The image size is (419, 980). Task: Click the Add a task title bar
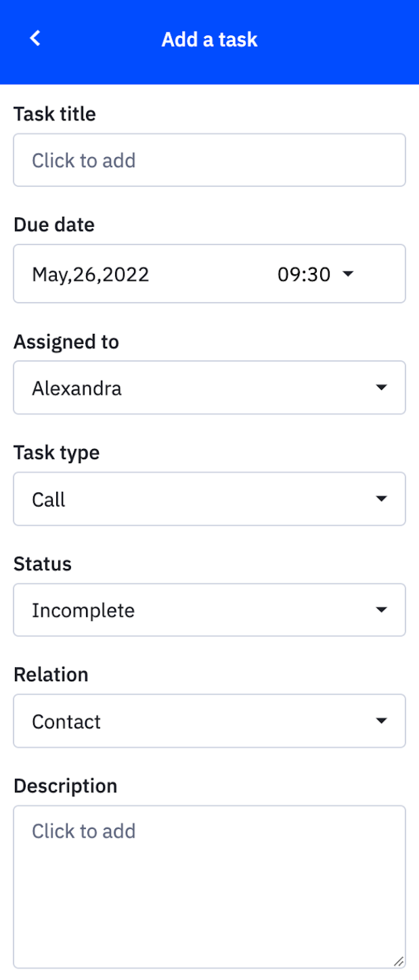(209, 39)
